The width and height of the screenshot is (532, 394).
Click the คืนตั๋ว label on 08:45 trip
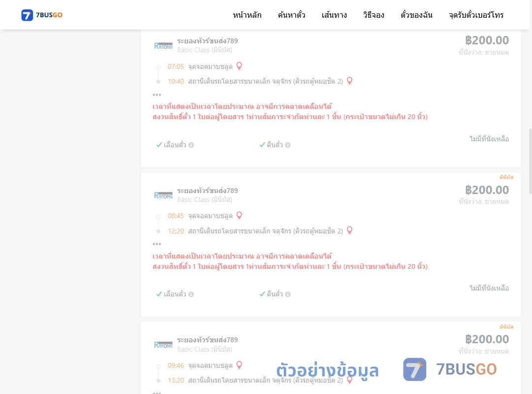click(x=275, y=294)
